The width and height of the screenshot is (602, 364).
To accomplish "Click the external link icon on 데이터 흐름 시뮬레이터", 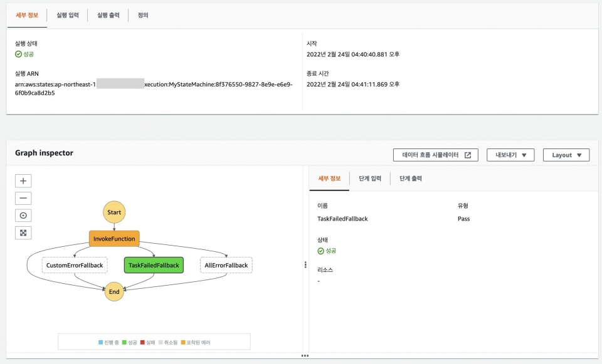I will pos(467,155).
